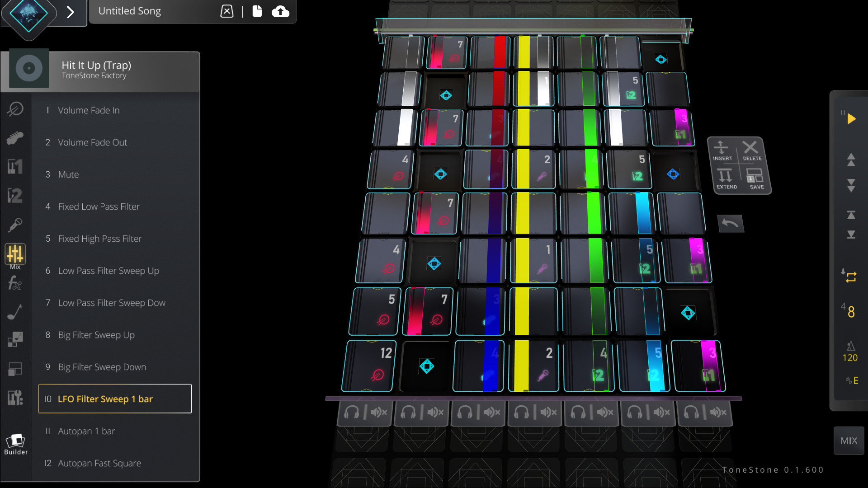Open the MIX button at bottom right
Viewport: 868px width, 488px height.
point(849,440)
